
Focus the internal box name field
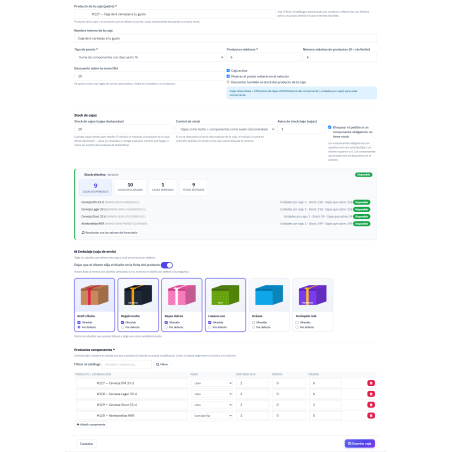pos(225,38)
